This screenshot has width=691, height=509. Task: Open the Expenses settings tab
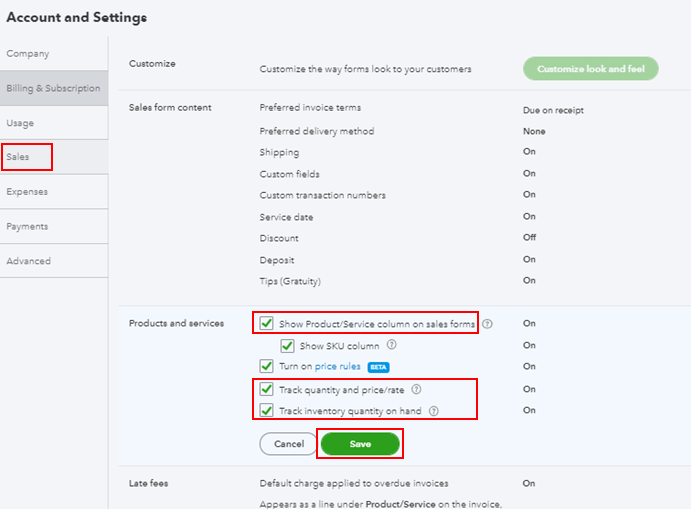click(27, 192)
